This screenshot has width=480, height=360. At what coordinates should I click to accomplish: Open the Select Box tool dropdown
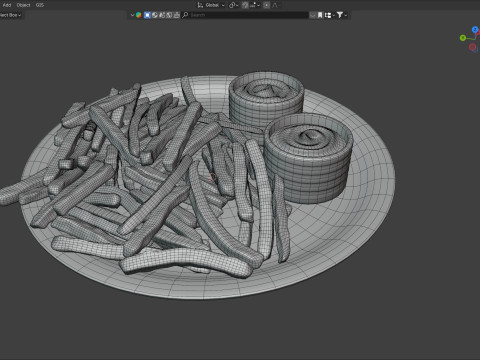pos(10,15)
